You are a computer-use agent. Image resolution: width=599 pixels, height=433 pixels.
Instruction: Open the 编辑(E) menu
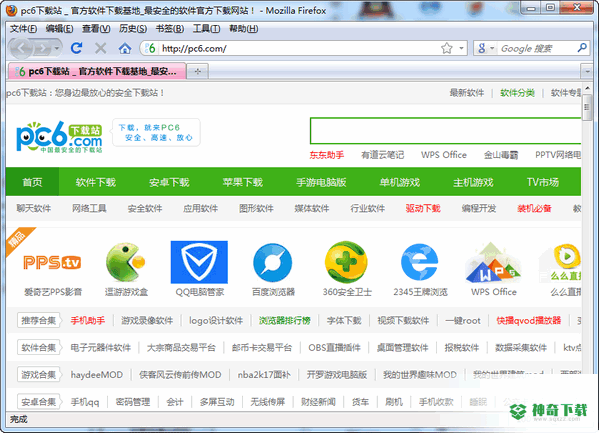[60, 29]
